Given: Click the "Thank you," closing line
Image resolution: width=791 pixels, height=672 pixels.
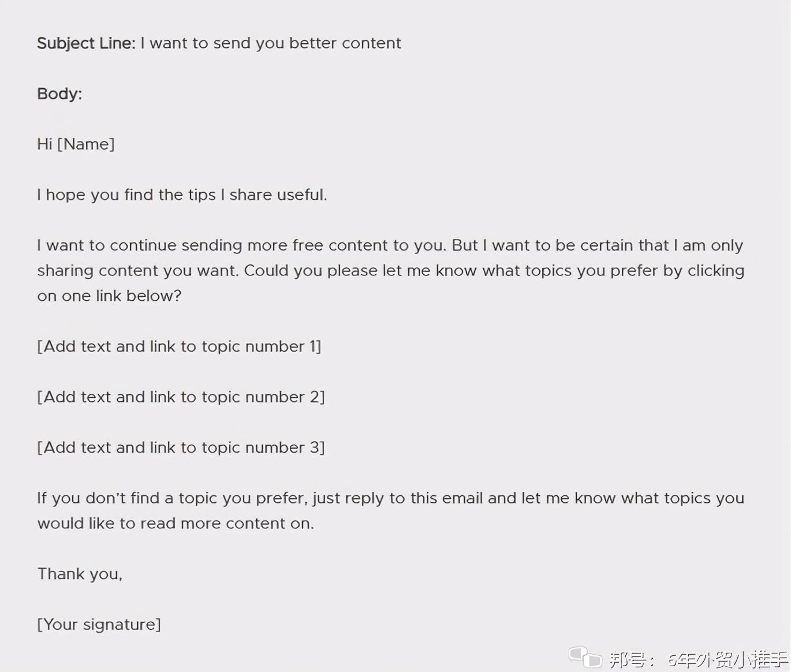Looking at the screenshot, I should tap(80, 574).
